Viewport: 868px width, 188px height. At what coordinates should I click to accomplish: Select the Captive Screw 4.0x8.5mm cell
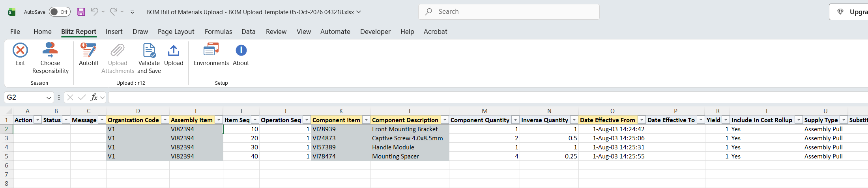(x=410, y=138)
